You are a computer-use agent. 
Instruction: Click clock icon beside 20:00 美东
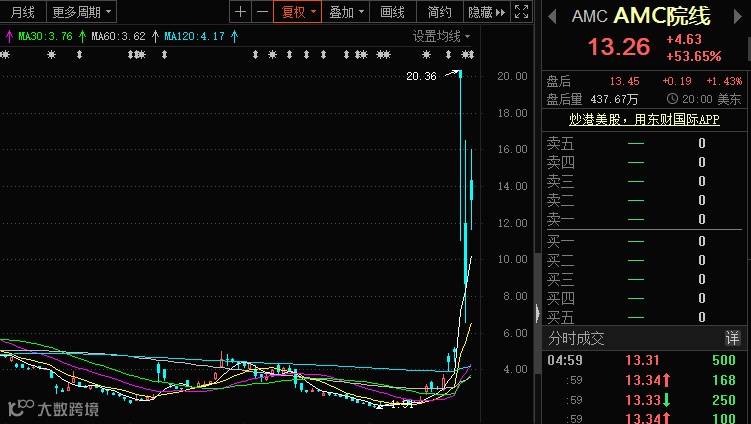672,99
